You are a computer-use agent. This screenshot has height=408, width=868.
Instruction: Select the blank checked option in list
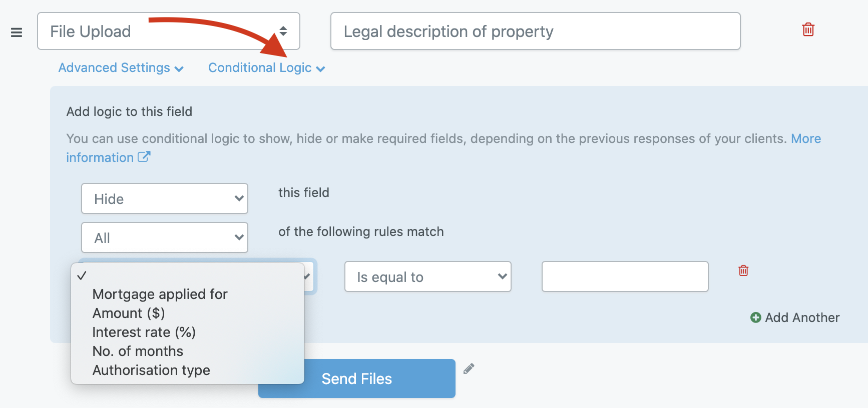[188, 275]
